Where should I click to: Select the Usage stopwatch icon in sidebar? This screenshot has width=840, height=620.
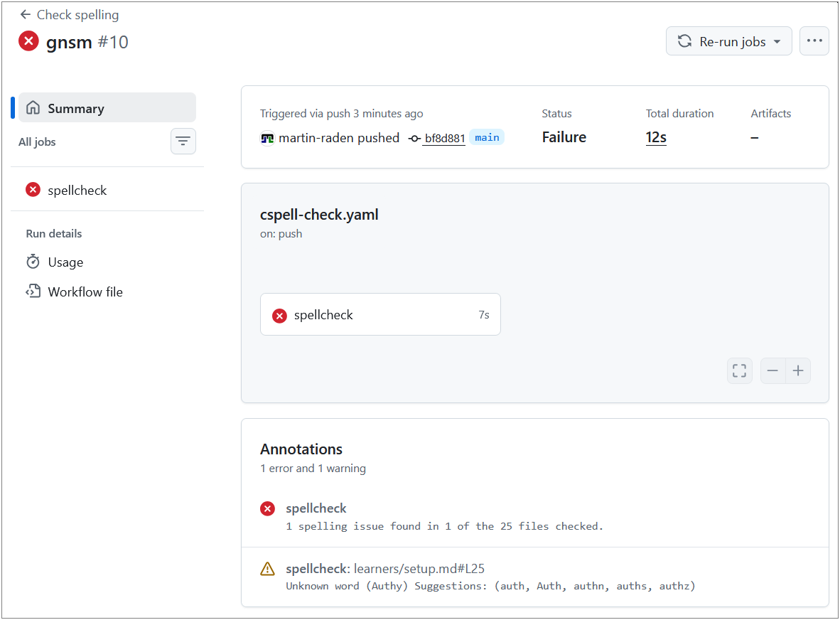pos(33,262)
